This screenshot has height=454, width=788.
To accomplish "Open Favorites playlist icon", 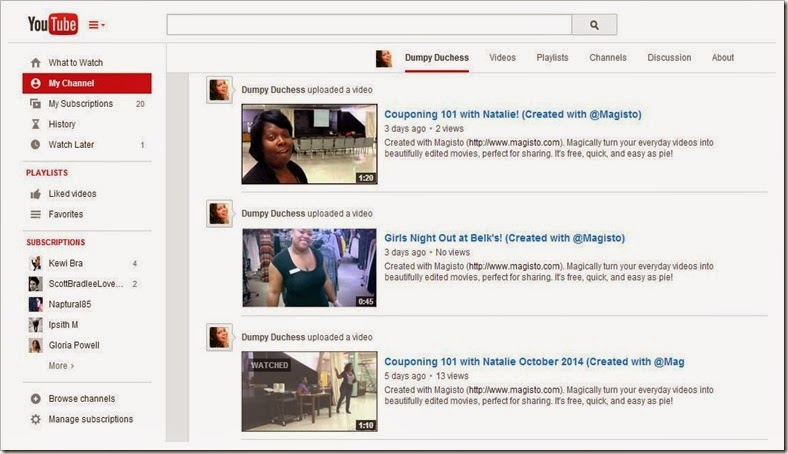I will 36,214.
